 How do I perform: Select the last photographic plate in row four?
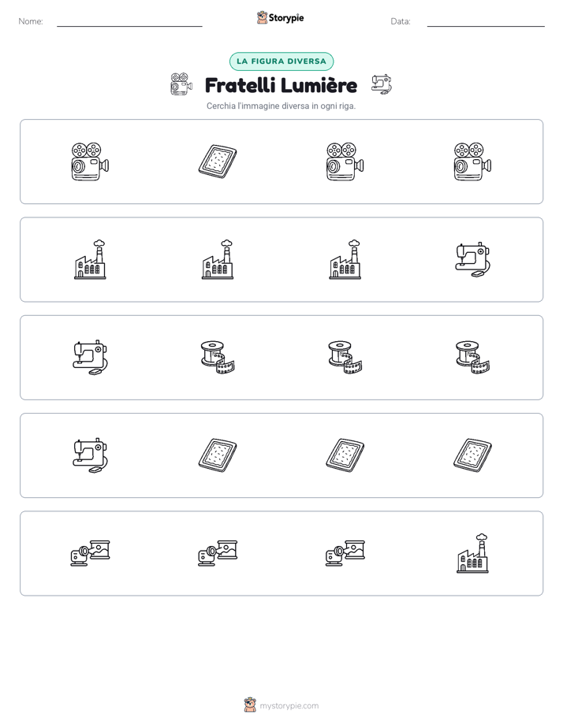(x=472, y=455)
